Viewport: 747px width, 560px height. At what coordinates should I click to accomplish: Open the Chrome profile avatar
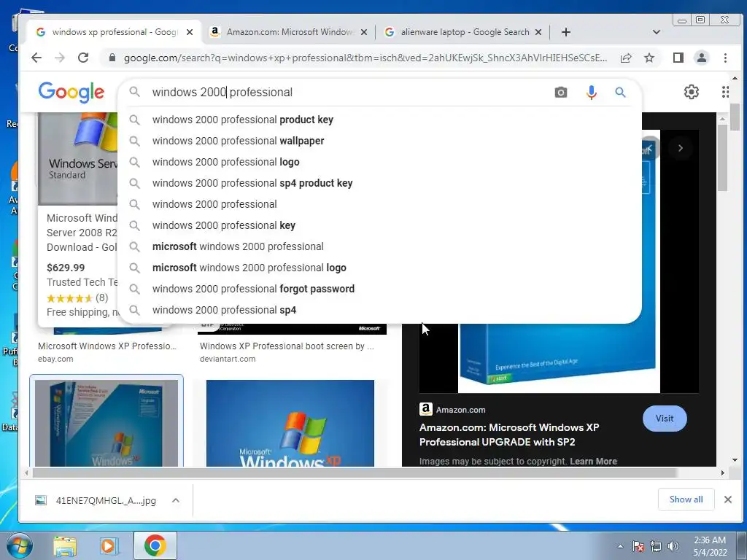701,58
